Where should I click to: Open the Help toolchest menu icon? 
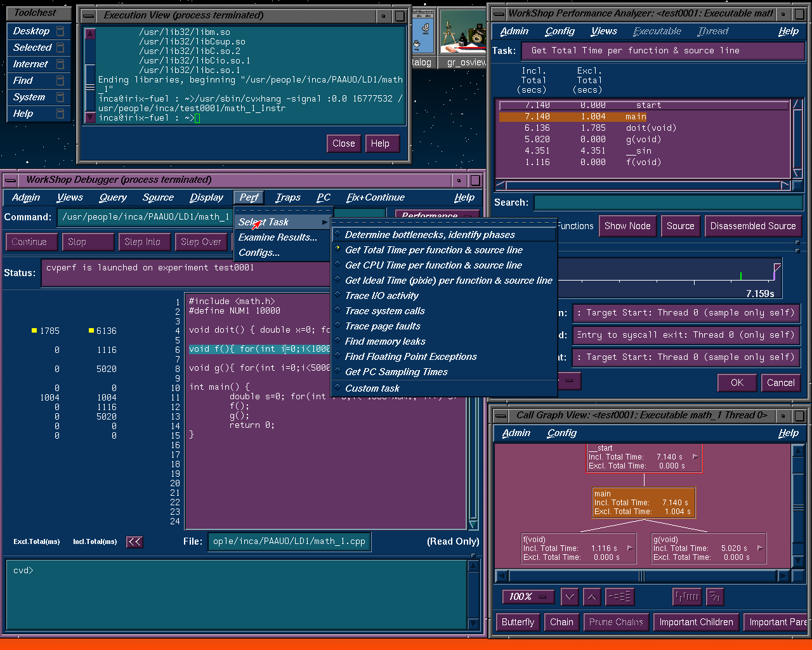60,114
